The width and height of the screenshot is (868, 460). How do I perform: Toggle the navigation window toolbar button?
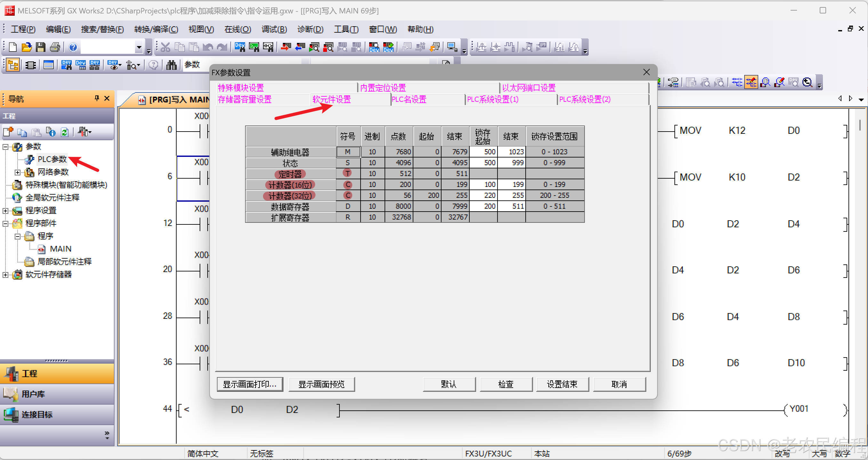click(13, 65)
